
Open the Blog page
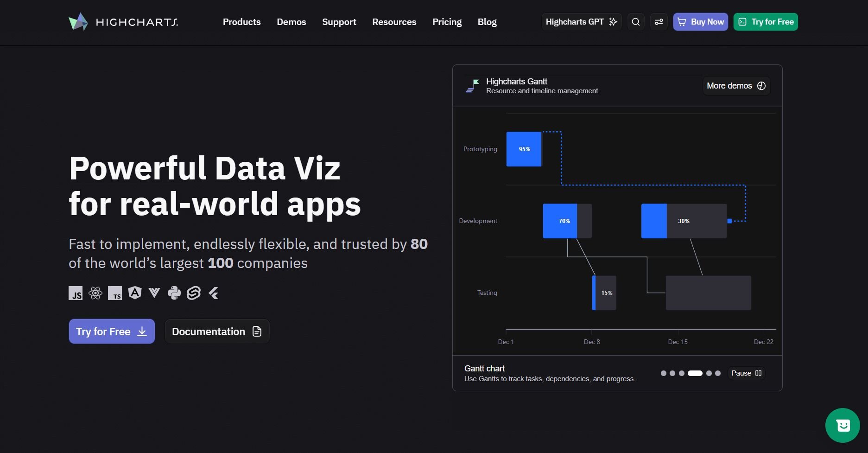pyautogui.click(x=487, y=22)
